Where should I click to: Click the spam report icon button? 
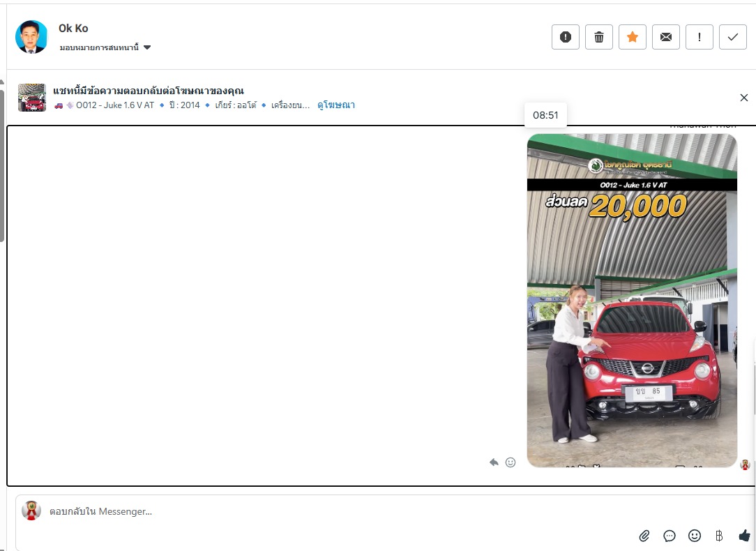point(566,37)
